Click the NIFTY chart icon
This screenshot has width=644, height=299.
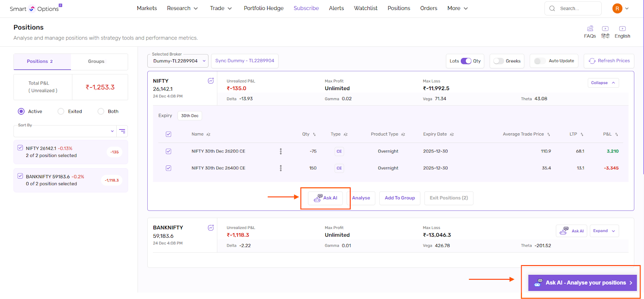pyautogui.click(x=211, y=81)
